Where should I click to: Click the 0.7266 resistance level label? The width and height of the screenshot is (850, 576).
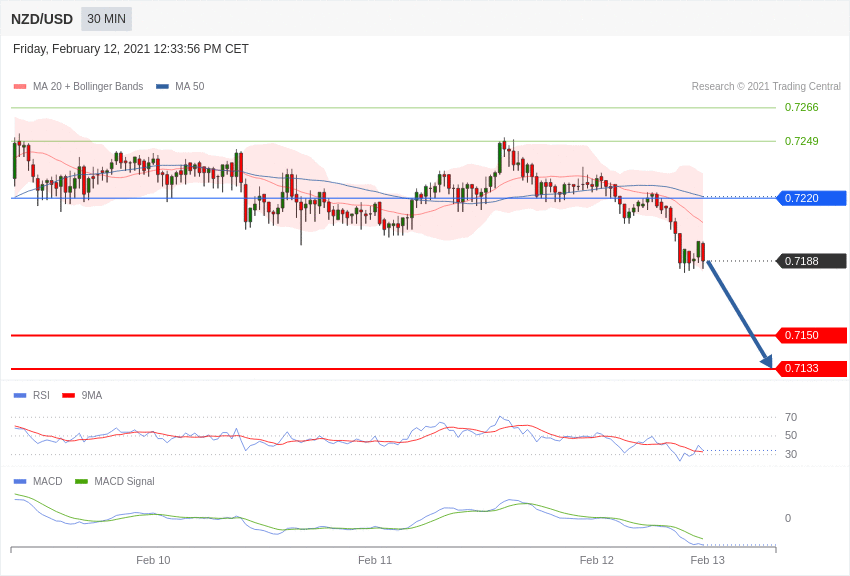tap(801, 107)
